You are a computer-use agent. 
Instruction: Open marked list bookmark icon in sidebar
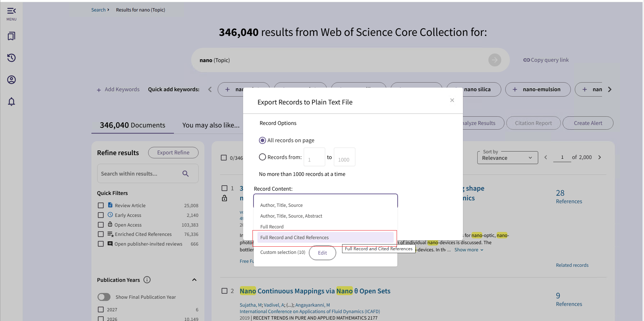click(x=11, y=36)
